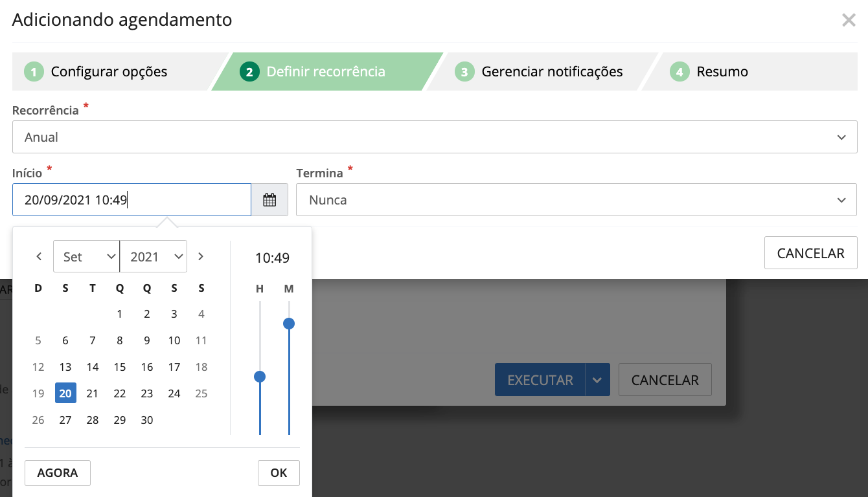Choose day 24 in the calendar
868x497 pixels.
(x=174, y=393)
